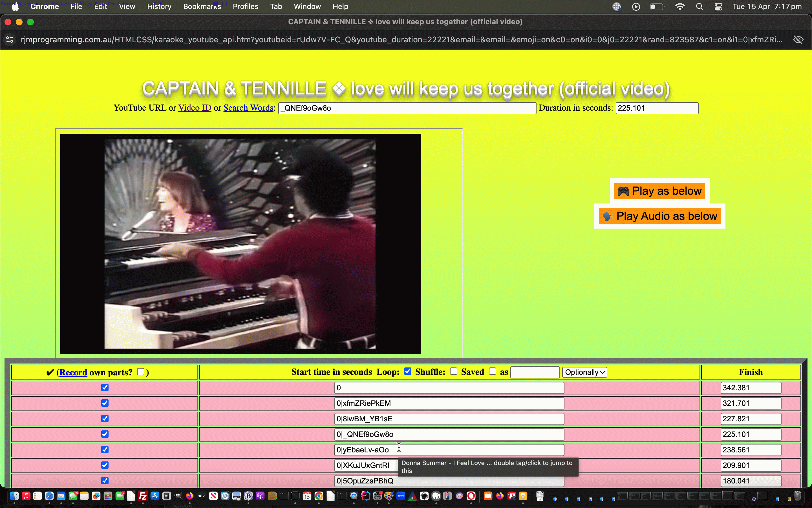Open the Edit menu

tap(100, 7)
